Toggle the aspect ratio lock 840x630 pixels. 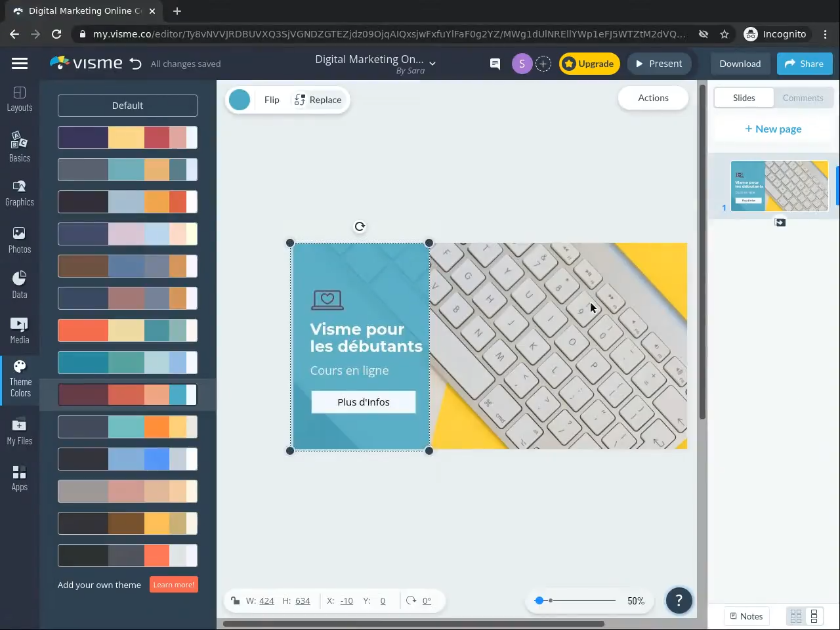click(x=236, y=600)
